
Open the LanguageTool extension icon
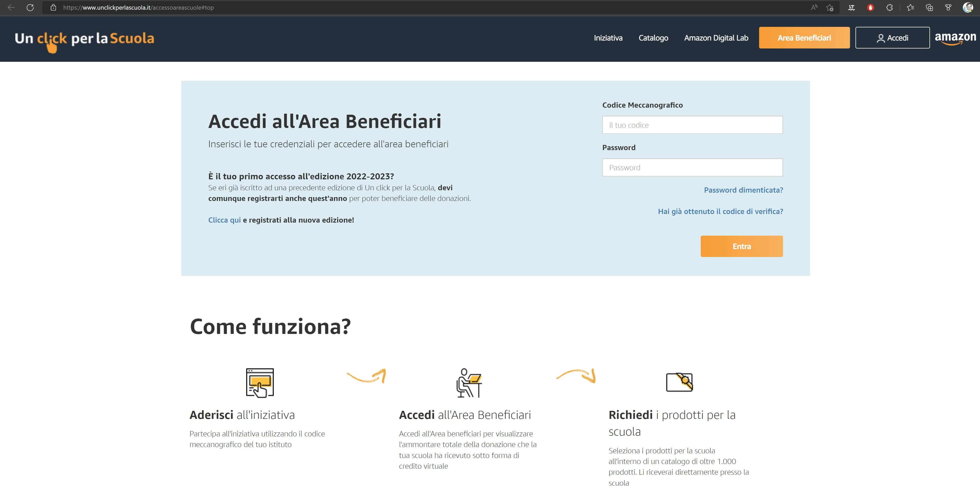pos(851,7)
